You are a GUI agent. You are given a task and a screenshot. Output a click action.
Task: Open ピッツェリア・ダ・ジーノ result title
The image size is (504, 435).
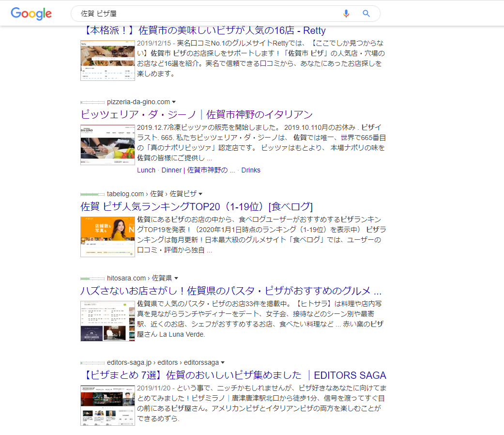(x=197, y=114)
